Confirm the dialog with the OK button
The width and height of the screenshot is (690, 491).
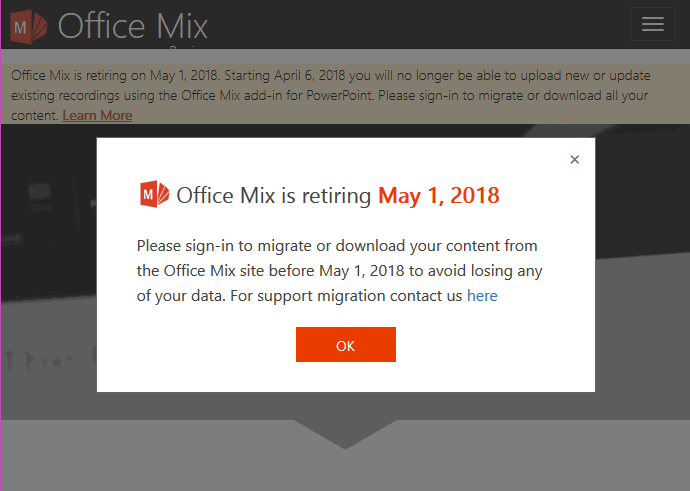tap(345, 344)
